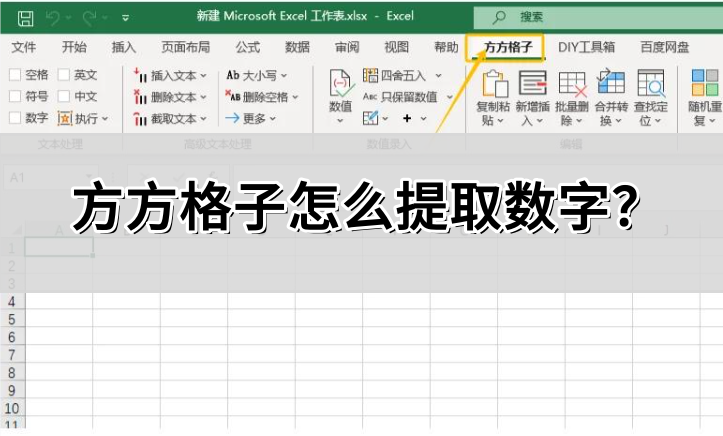Viewport: 723px width, 436px height.
Task: Check the 空格 checkbox
Action: click(15, 75)
